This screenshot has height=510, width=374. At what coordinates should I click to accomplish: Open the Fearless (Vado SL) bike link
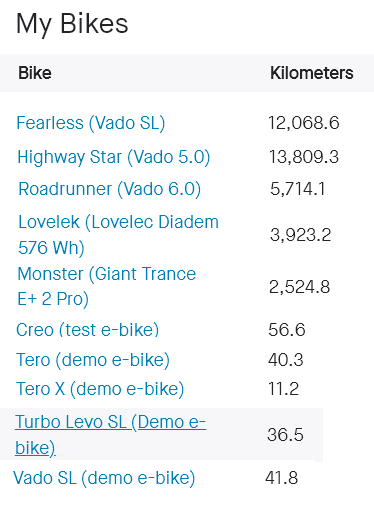(91, 123)
